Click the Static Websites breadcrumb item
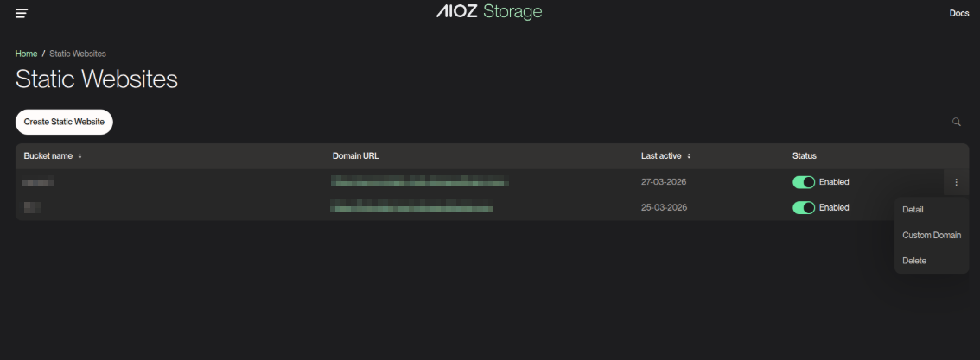980x360 pixels. tap(78, 54)
